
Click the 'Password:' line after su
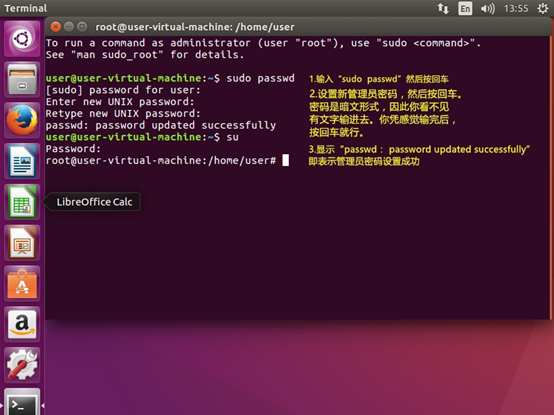tap(73, 149)
